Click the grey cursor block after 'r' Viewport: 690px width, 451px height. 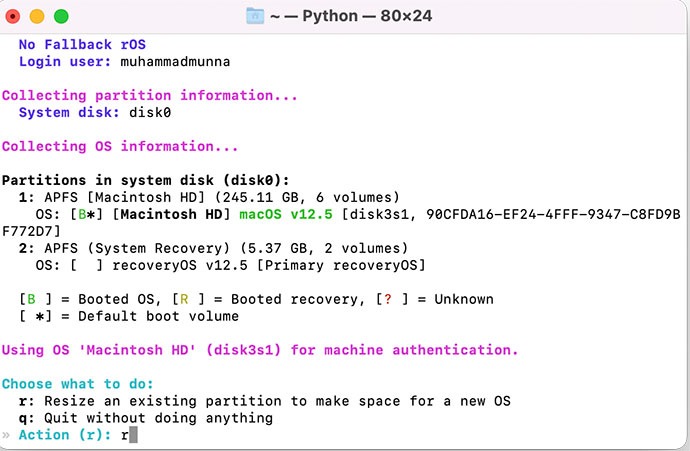133,435
